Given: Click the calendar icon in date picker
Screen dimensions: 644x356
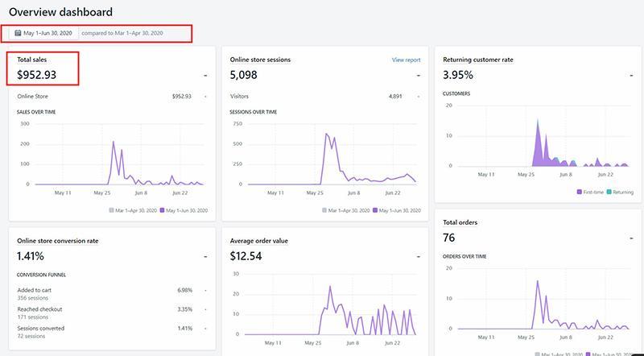Looking at the screenshot, I should coord(18,33).
